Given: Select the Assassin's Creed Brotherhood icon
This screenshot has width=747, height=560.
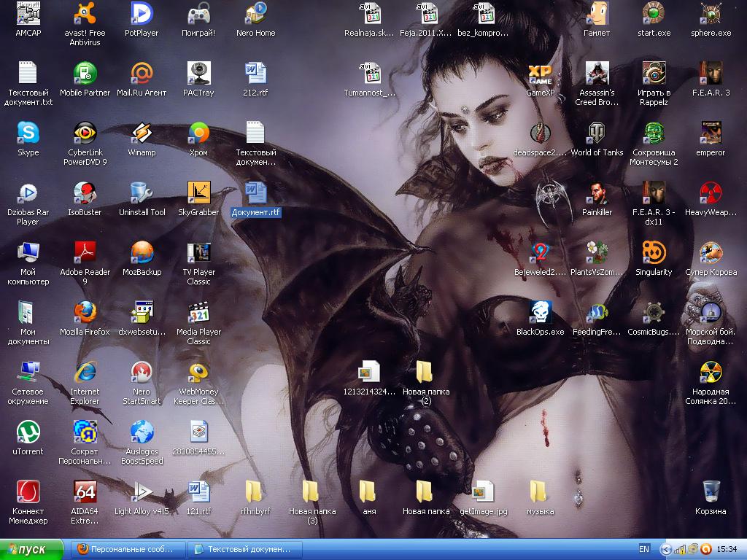Looking at the screenshot, I should (597, 74).
